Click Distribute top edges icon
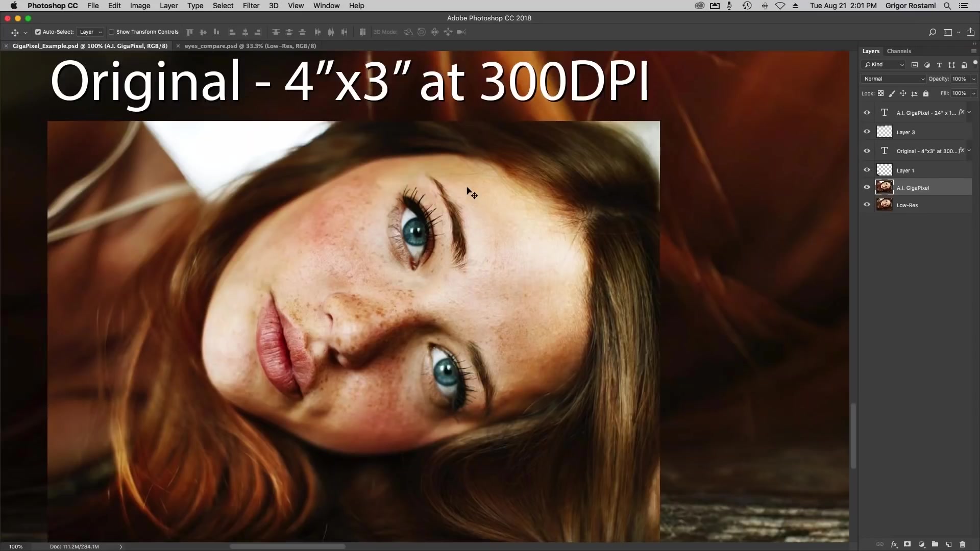 pyautogui.click(x=276, y=32)
